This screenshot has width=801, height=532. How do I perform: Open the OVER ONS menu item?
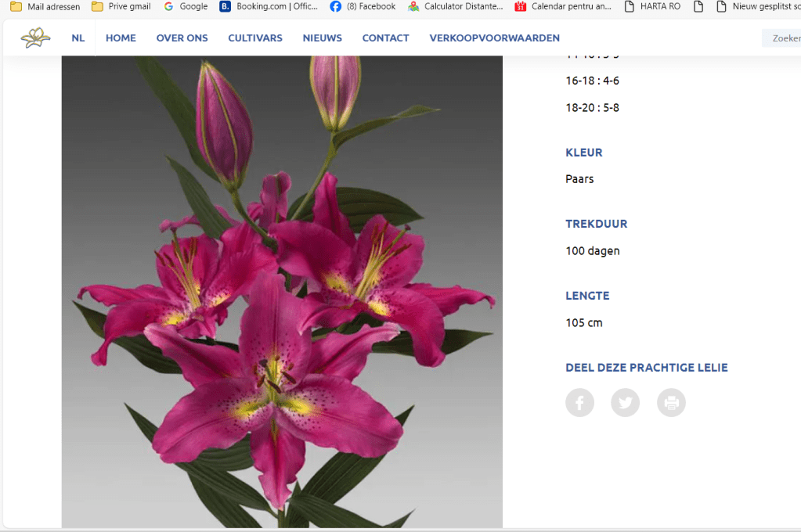tap(182, 38)
